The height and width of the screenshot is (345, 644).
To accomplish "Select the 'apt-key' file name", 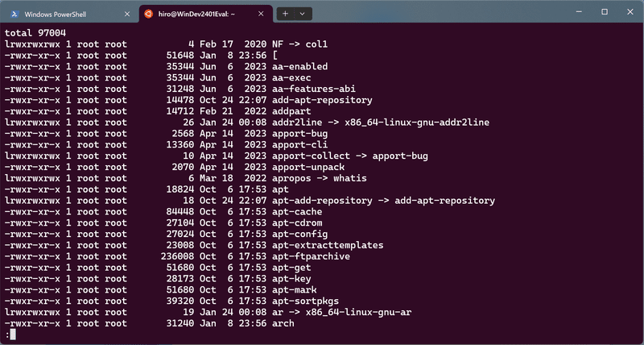I will pos(291,279).
